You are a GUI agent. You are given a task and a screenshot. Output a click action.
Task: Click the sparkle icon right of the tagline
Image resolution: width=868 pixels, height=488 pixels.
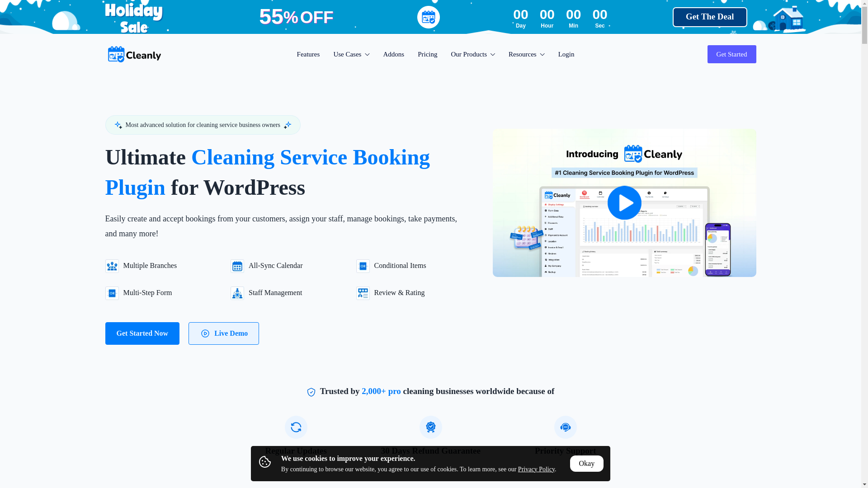coord(288,125)
